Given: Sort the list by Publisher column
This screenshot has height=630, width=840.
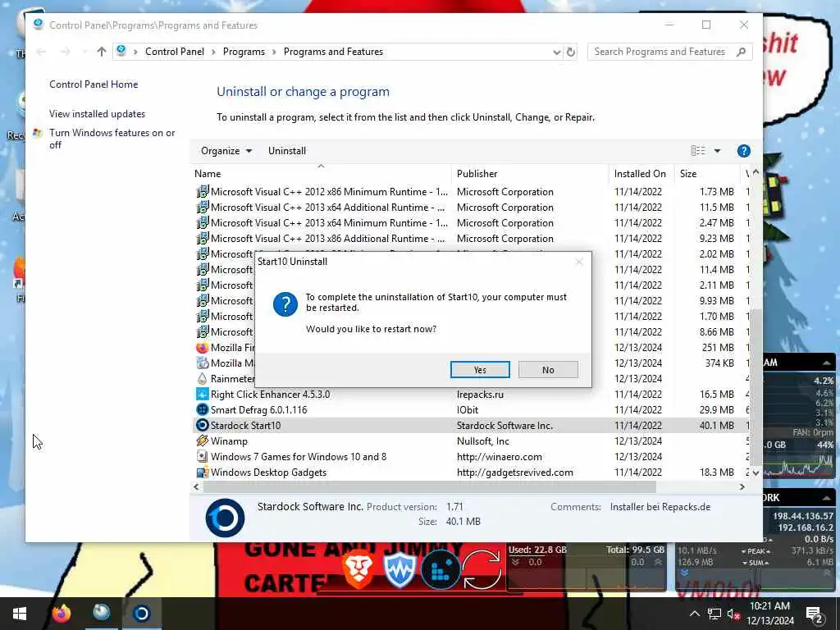Looking at the screenshot, I should (531, 174).
